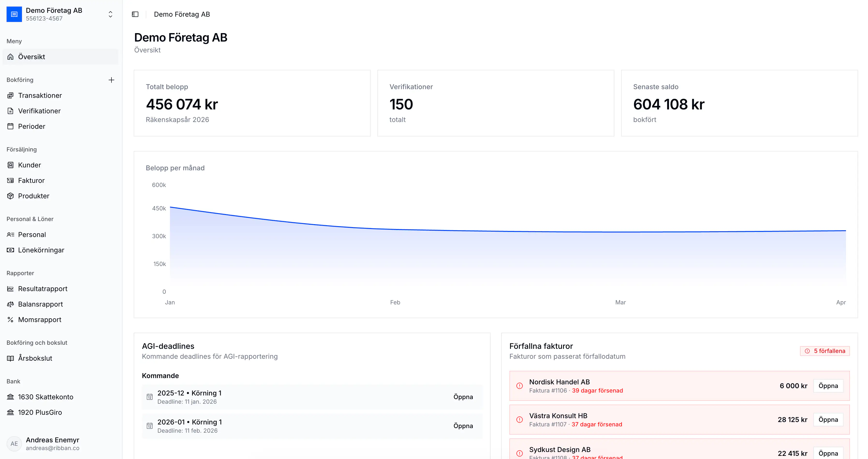The height and width of the screenshot is (459, 868).
Task: Click the Kunder customers icon
Action: 10,165
